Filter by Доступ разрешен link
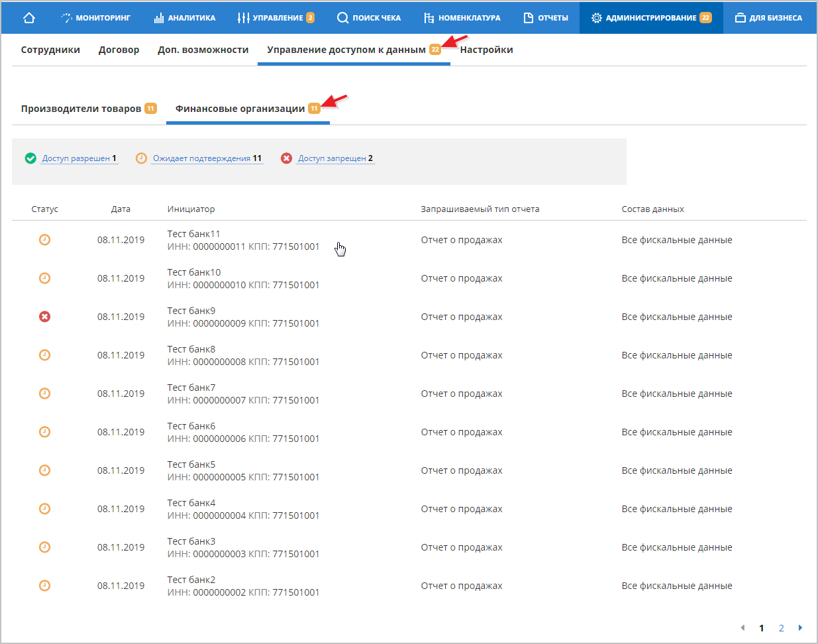 coord(76,158)
